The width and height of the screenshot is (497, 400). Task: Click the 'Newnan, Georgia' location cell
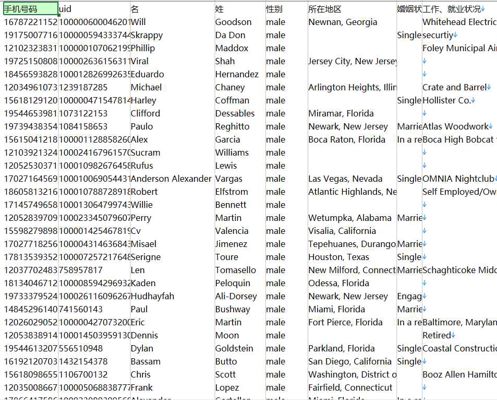352,22
